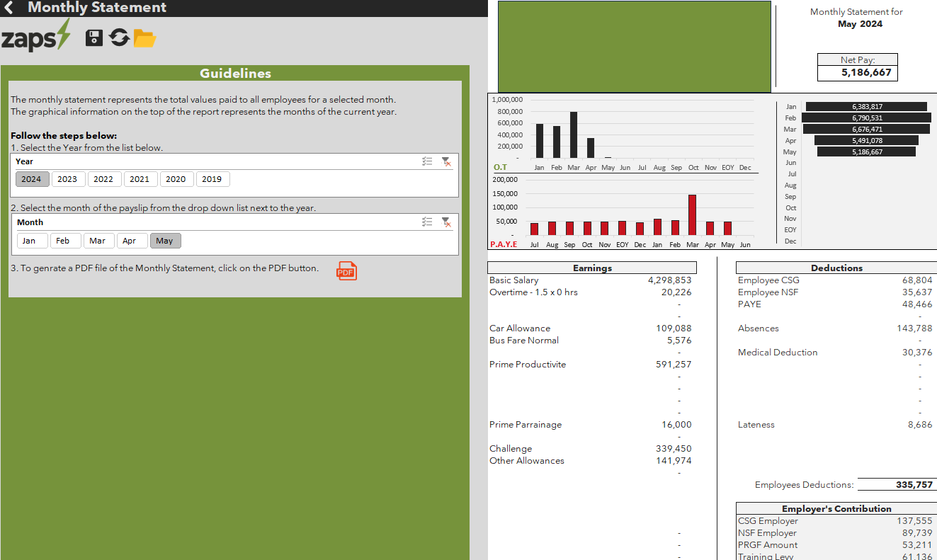Click the tallest red bar in P.A.Y.E chart
Screen dimensions: 937x560
pyautogui.click(x=692, y=215)
